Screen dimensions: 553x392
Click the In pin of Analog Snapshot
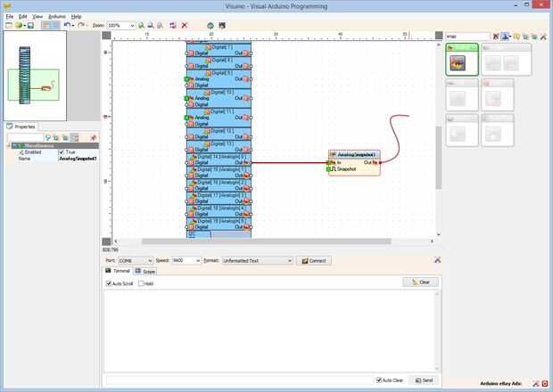point(328,163)
